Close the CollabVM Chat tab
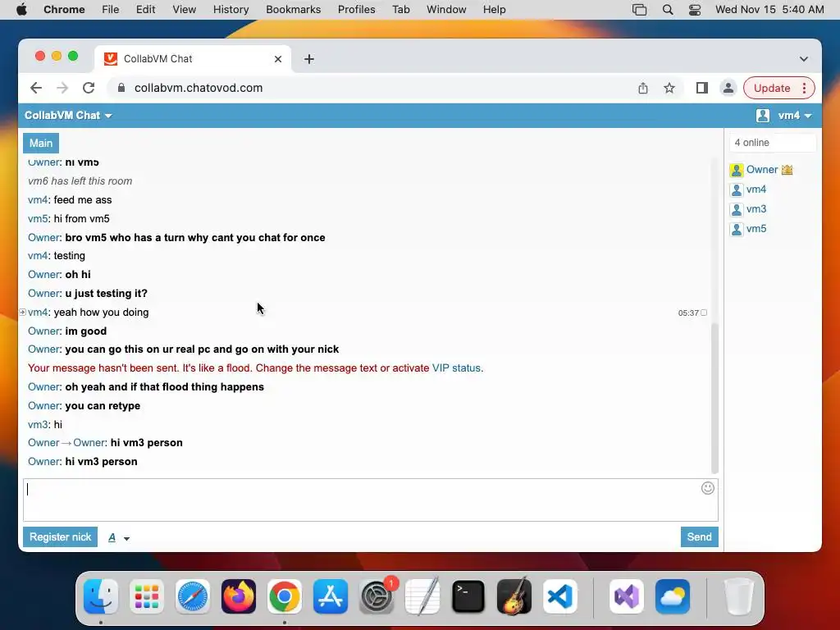 pos(277,59)
